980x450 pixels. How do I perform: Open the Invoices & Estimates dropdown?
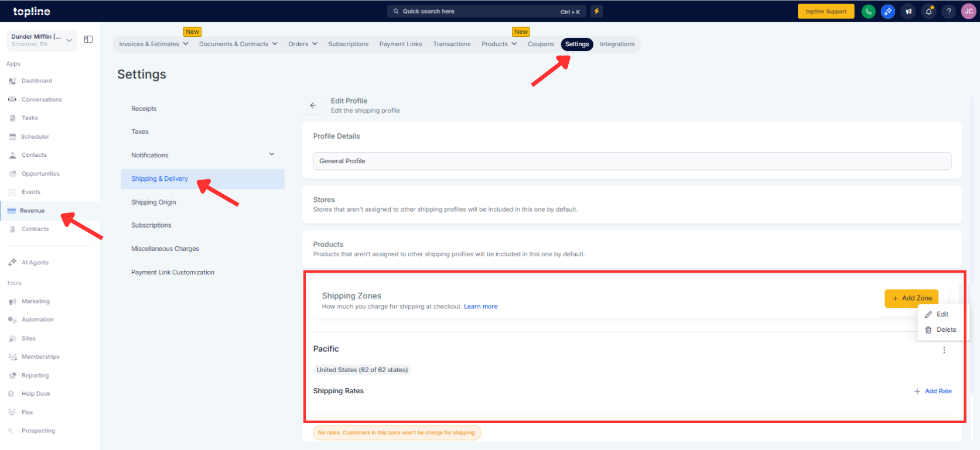tap(153, 44)
